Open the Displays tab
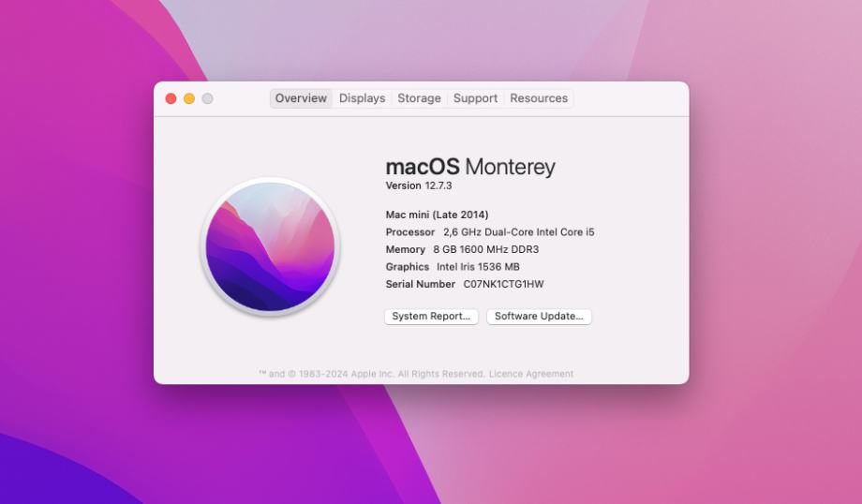 [362, 98]
